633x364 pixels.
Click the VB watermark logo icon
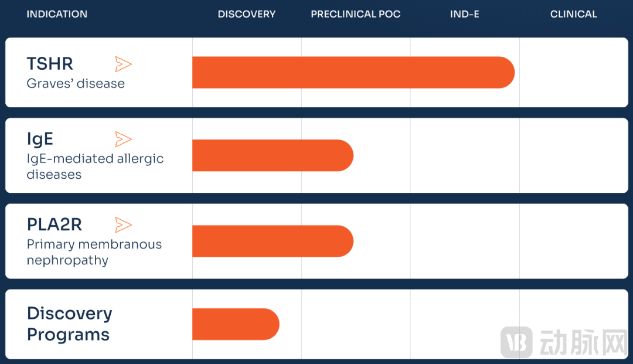pos(516,342)
